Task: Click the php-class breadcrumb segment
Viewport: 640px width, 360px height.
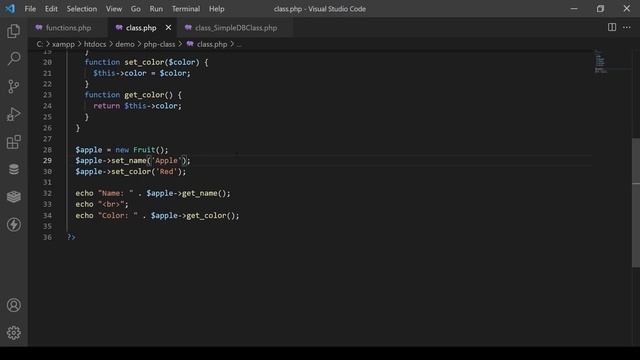Action: pos(159,44)
